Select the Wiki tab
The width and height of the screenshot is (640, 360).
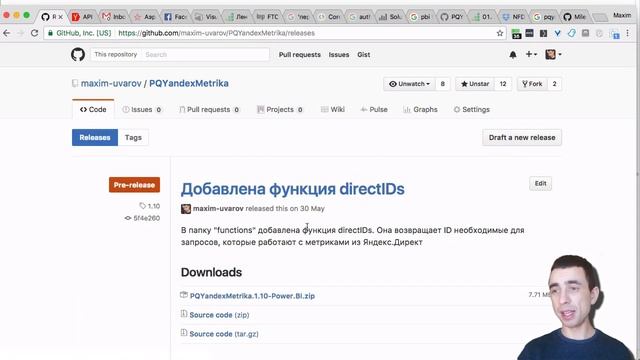333,109
